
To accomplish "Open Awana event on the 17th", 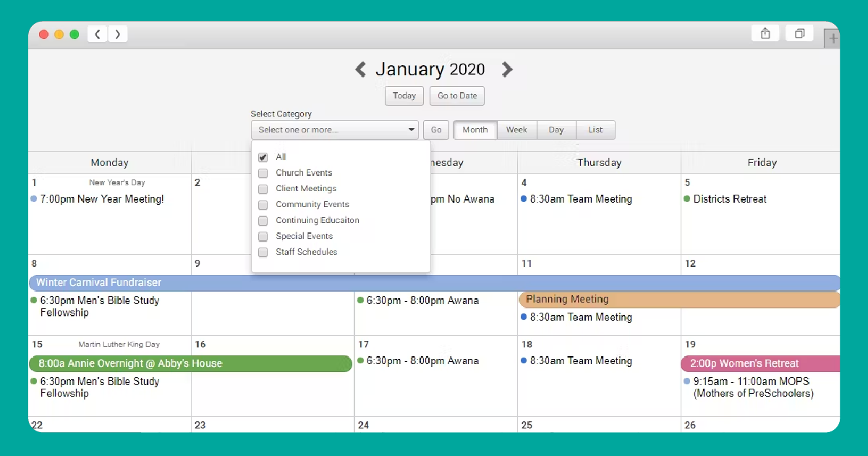I will tap(418, 360).
